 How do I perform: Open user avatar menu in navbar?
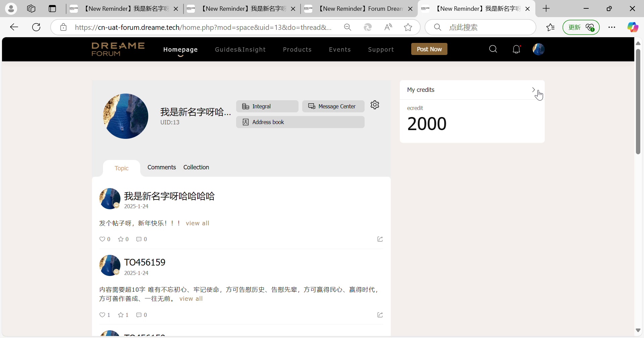[x=538, y=49]
